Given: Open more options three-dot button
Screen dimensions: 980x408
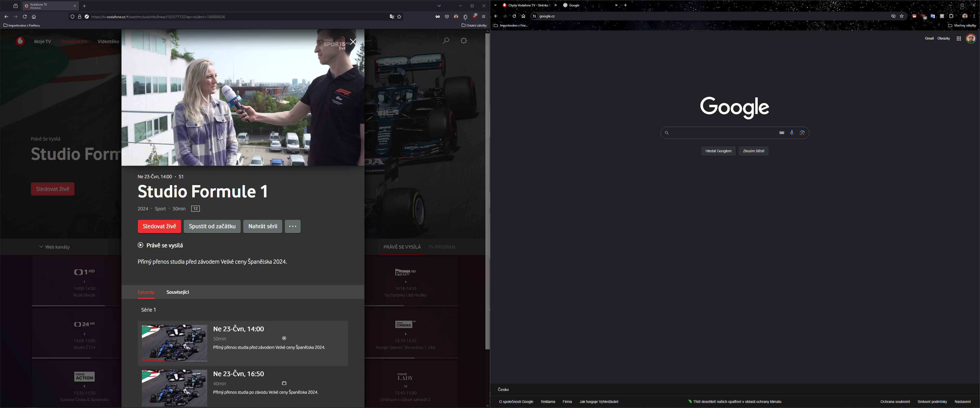Looking at the screenshot, I should 292,226.
